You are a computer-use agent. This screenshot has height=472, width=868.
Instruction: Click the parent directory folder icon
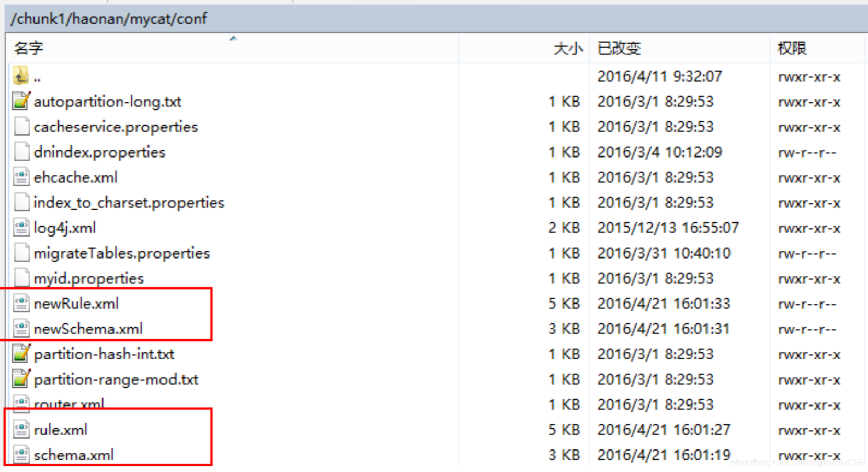click(21, 76)
